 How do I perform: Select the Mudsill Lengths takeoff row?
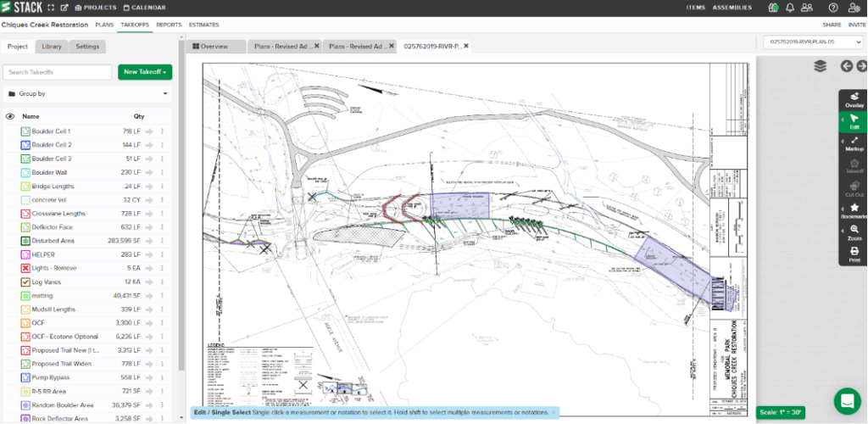pyautogui.click(x=87, y=310)
